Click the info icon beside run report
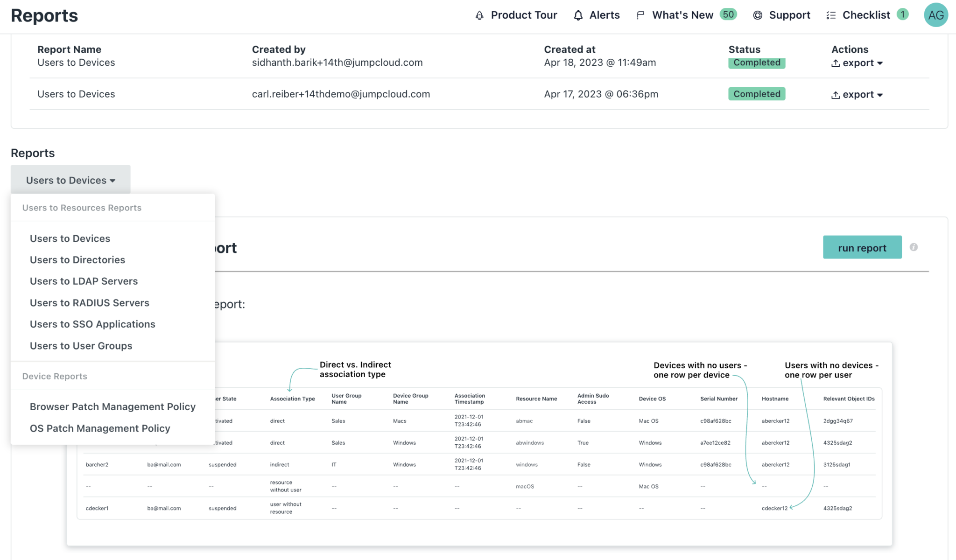 point(914,247)
